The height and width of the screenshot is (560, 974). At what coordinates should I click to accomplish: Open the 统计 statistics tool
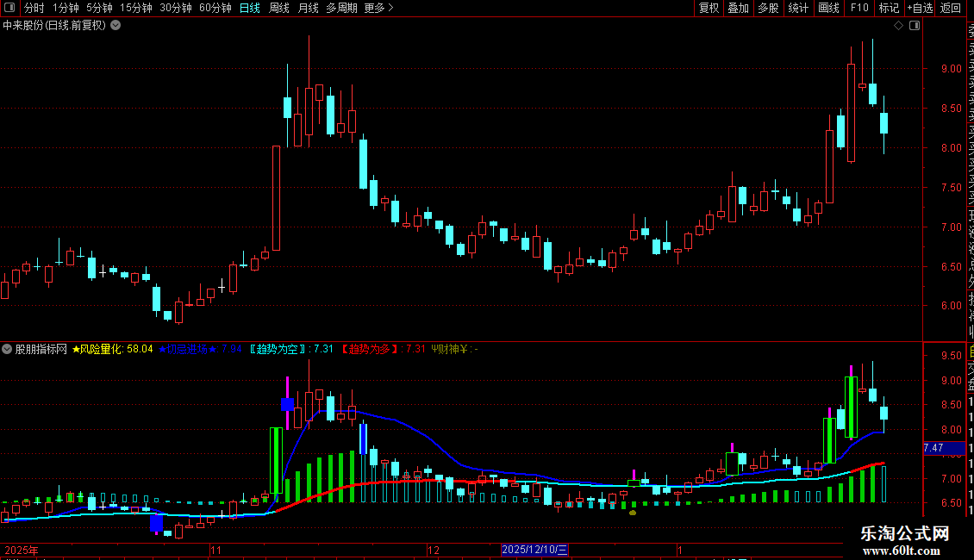[798, 8]
